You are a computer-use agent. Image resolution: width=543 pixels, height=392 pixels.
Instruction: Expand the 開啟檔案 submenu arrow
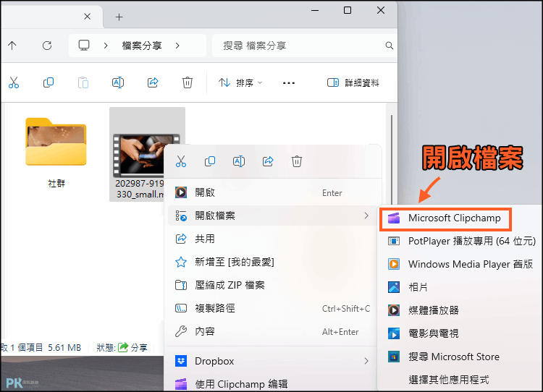point(366,216)
